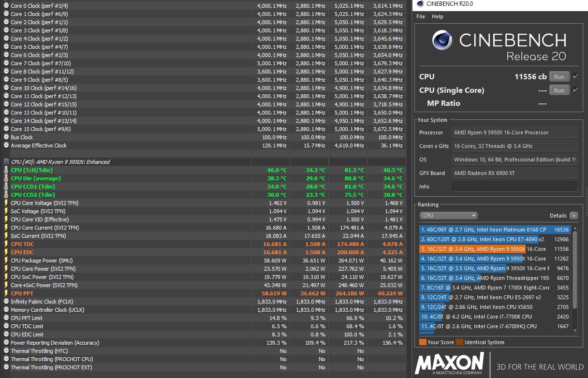
Task: Toggle the CPU test checkbox
Action: [575, 76]
